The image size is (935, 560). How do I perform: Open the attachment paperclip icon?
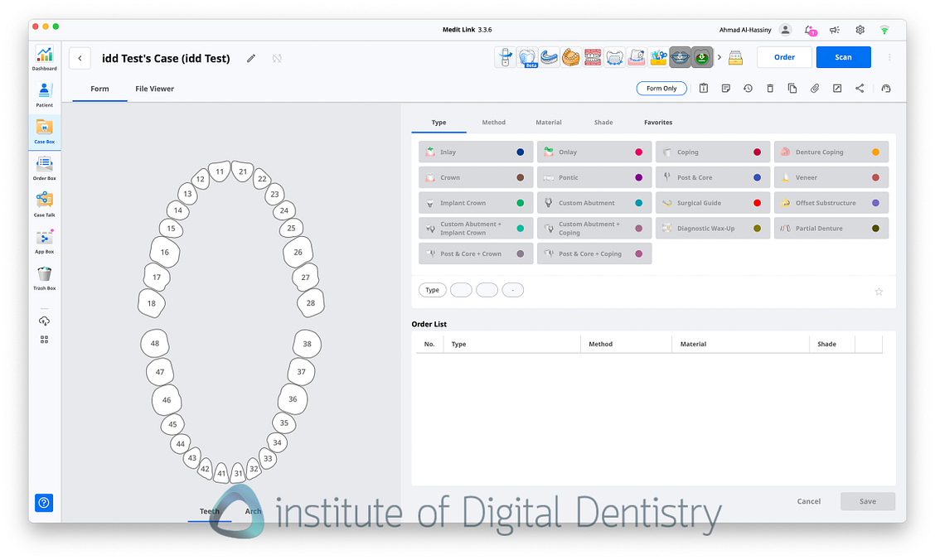point(815,88)
